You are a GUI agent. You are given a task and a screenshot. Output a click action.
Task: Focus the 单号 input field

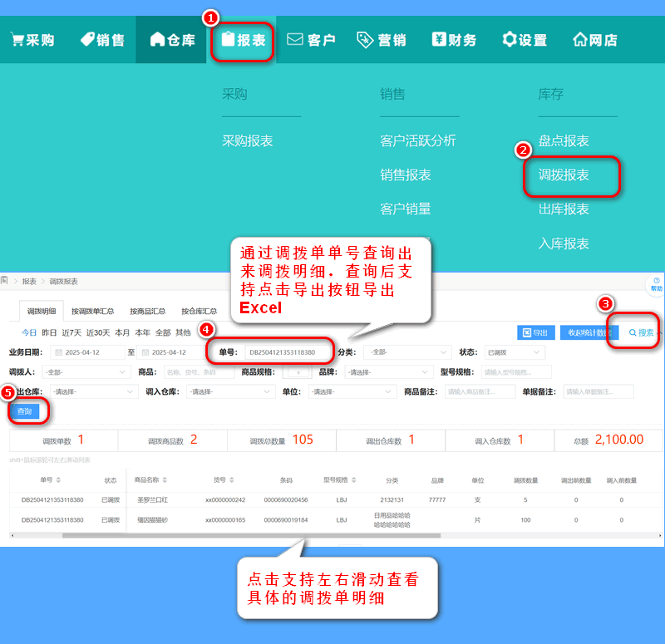coord(288,352)
